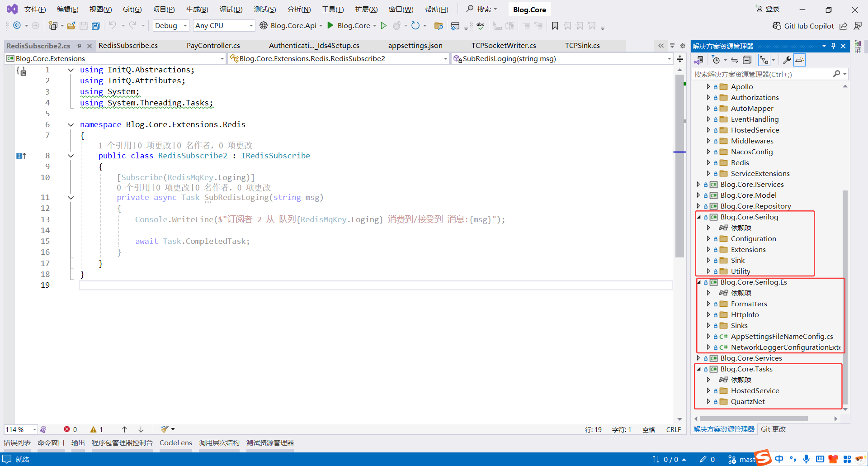Switch to the TCPSocketWriter.cs tab

pos(504,46)
